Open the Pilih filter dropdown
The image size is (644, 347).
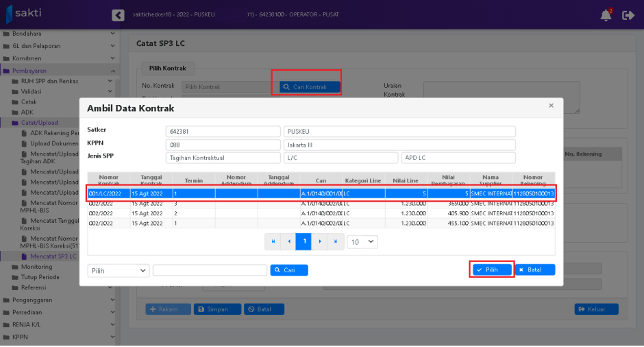119,270
